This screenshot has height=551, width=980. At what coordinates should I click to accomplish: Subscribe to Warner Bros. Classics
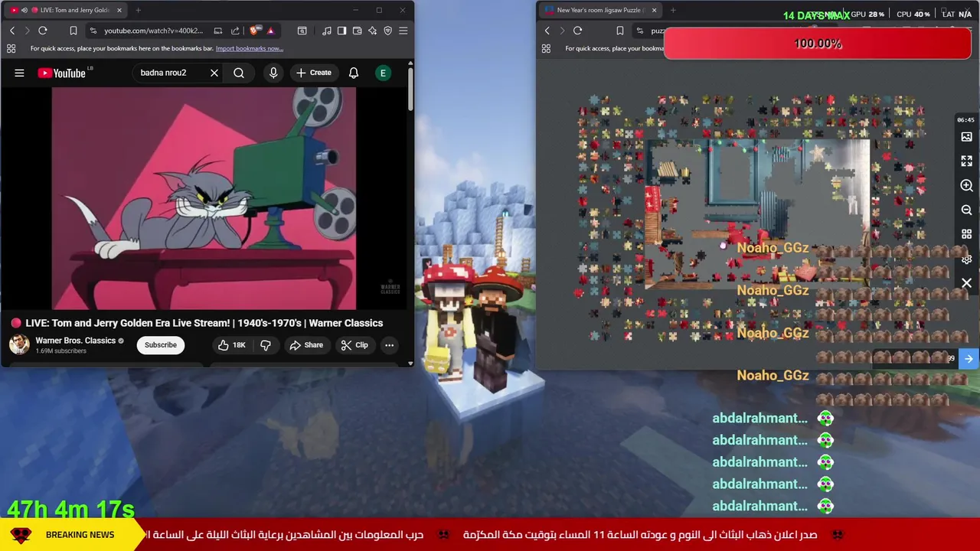(161, 345)
